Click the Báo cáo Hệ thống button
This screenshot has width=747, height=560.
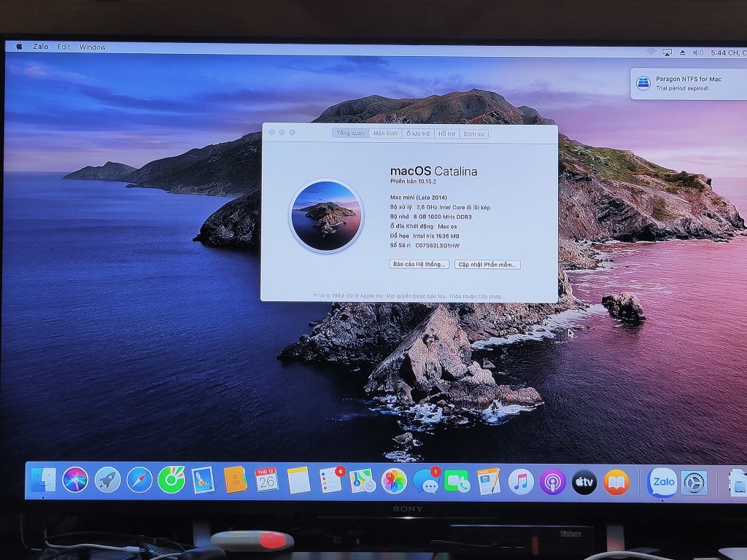419,264
